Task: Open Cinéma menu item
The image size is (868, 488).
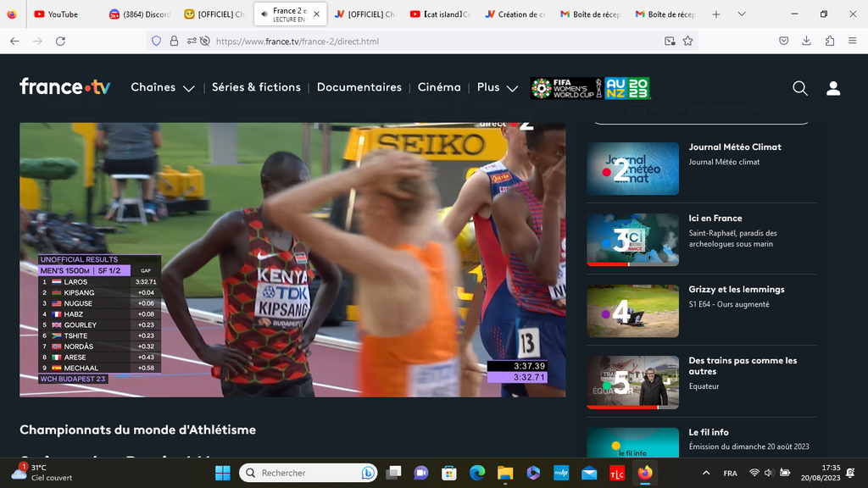Action: click(439, 87)
